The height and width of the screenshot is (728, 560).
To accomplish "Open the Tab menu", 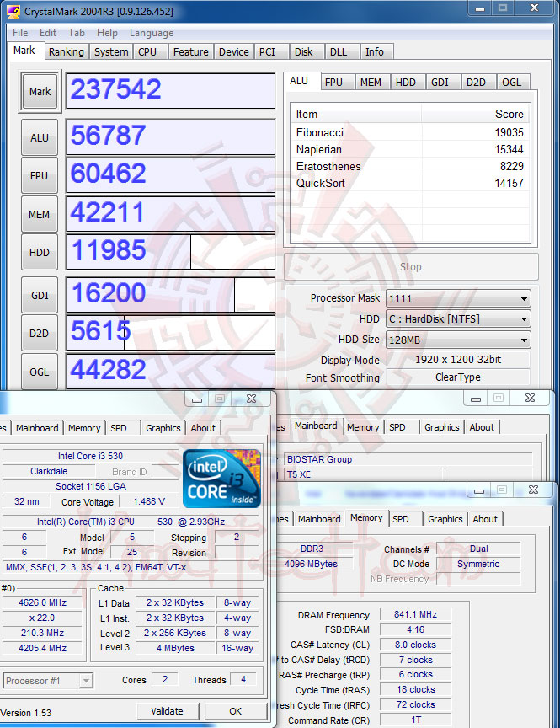I will [x=77, y=33].
